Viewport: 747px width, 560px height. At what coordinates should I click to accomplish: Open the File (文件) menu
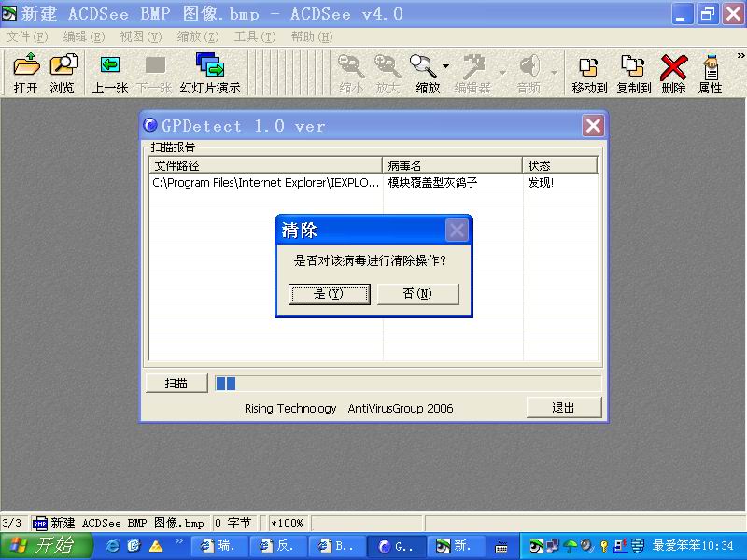point(27,36)
